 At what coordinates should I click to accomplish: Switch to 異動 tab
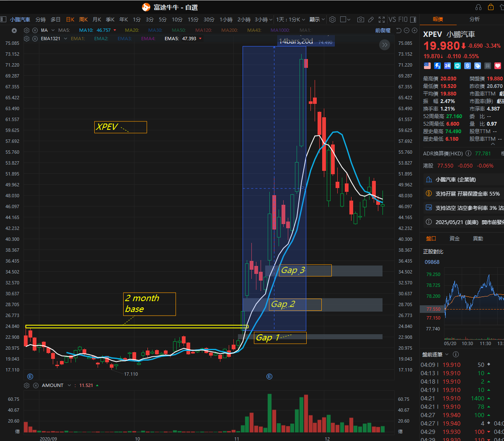(478, 238)
